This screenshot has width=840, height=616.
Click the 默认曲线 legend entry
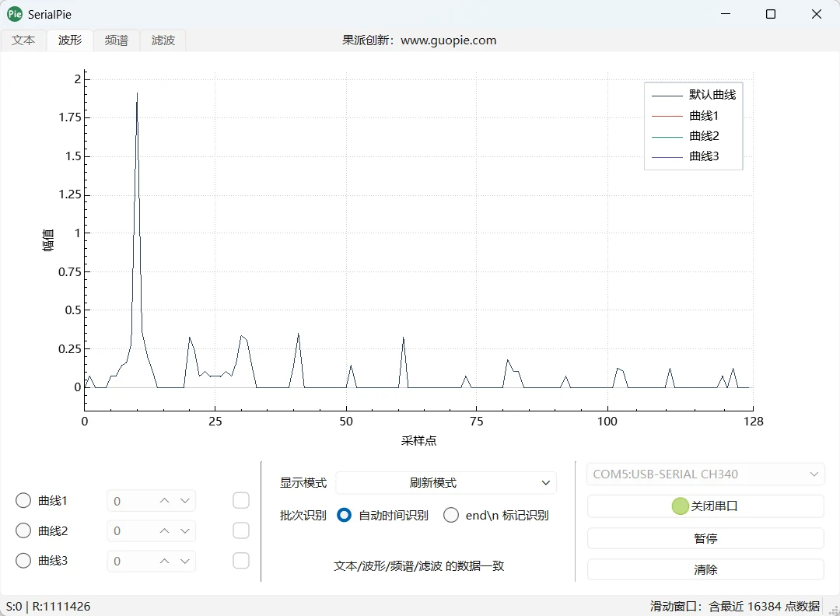[x=694, y=95]
